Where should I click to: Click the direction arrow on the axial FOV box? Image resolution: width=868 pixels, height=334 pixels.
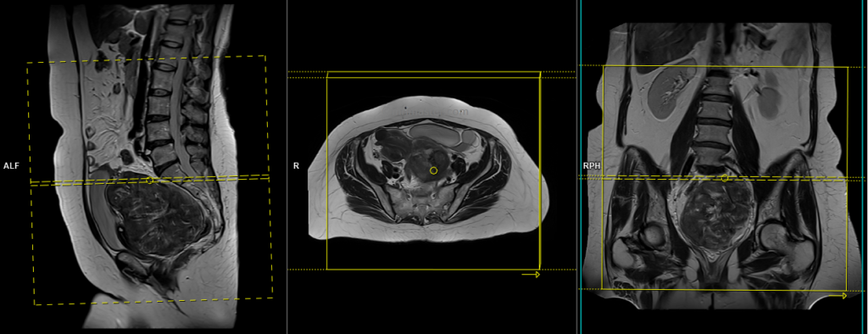531,274
